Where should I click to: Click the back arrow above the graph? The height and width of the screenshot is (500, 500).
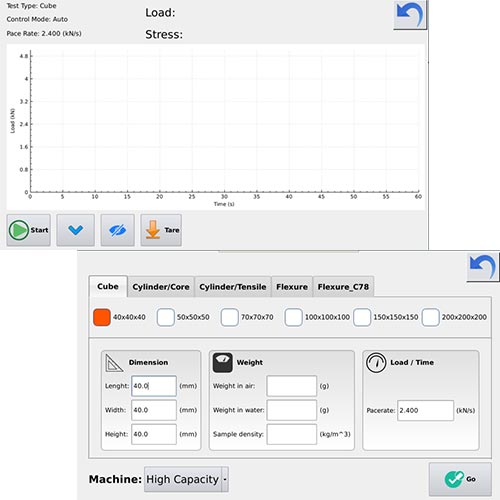pyautogui.click(x=410, y=15)
